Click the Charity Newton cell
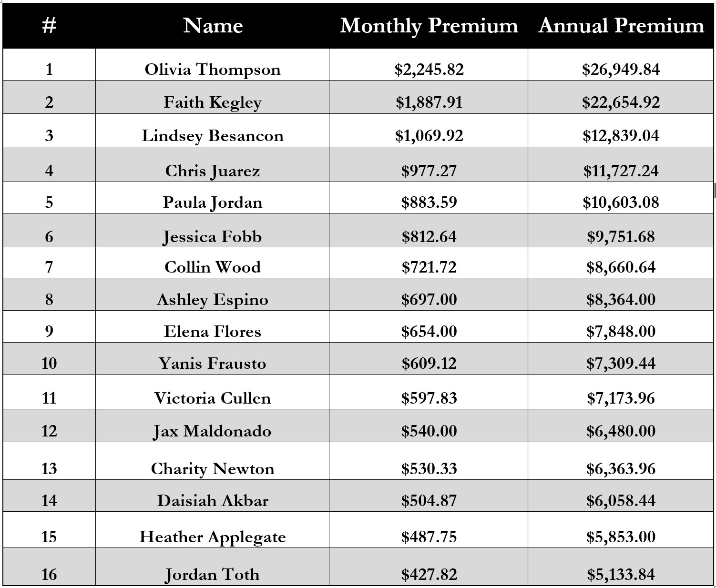Screen dimensions: 716x588 pos(212,461)
